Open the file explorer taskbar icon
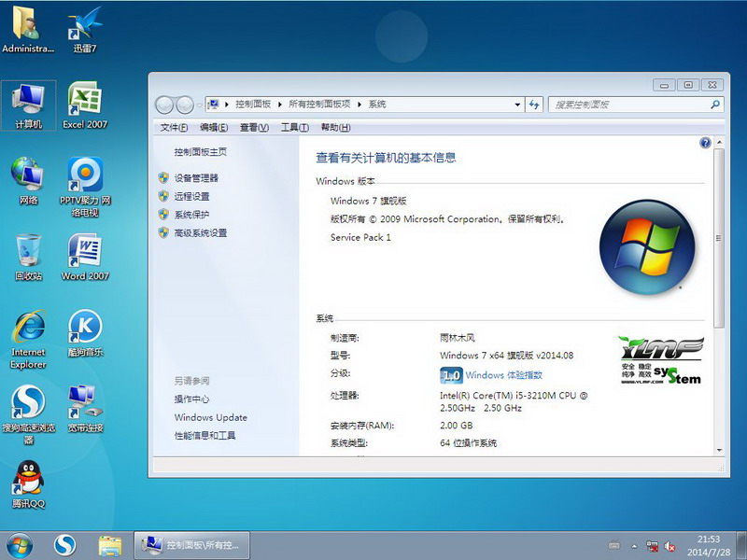This screenshot has height=560, width=747. point(110,546)
